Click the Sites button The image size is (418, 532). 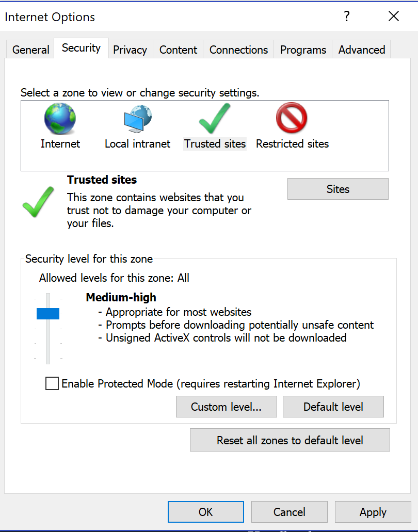338,189
